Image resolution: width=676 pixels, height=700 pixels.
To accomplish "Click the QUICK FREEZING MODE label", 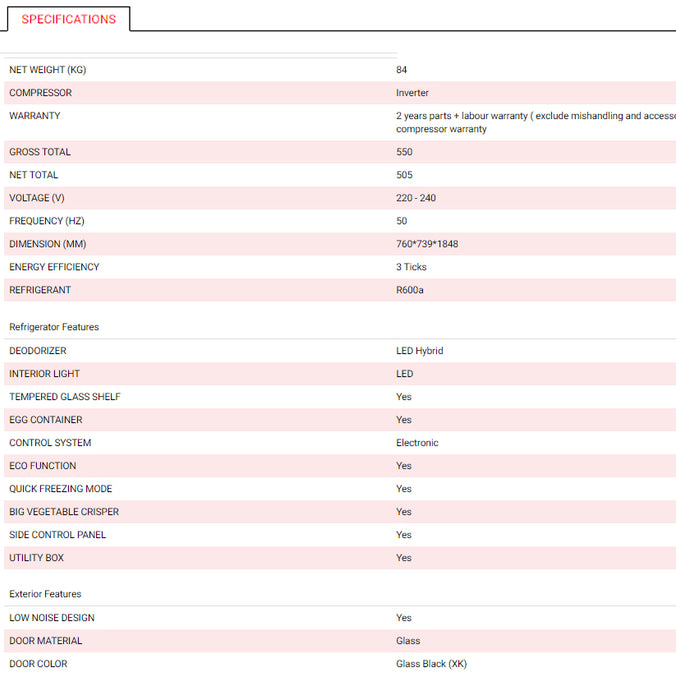I will [60, 489].
